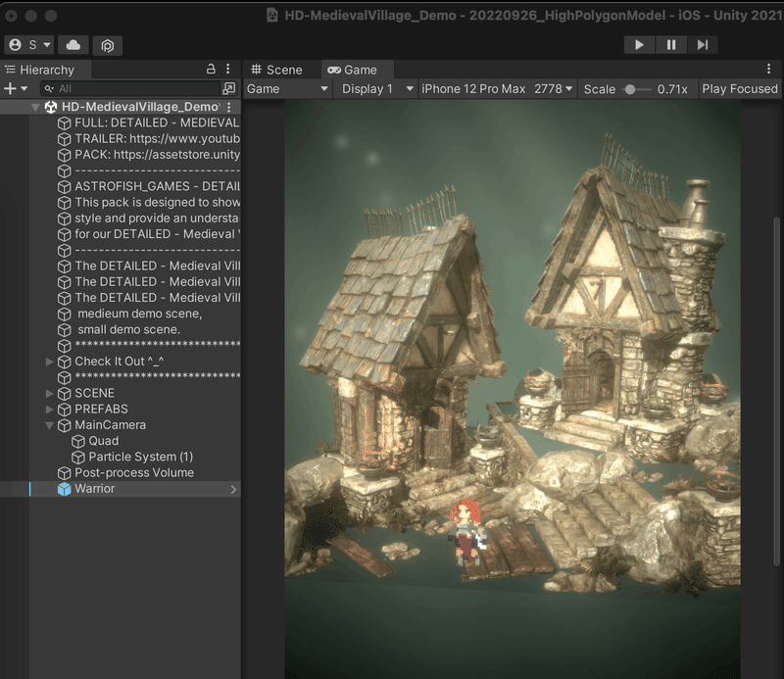Start Play mode with the play button
Image resolution: width=784 pixels, height=679 pixels.
[639, 44]
